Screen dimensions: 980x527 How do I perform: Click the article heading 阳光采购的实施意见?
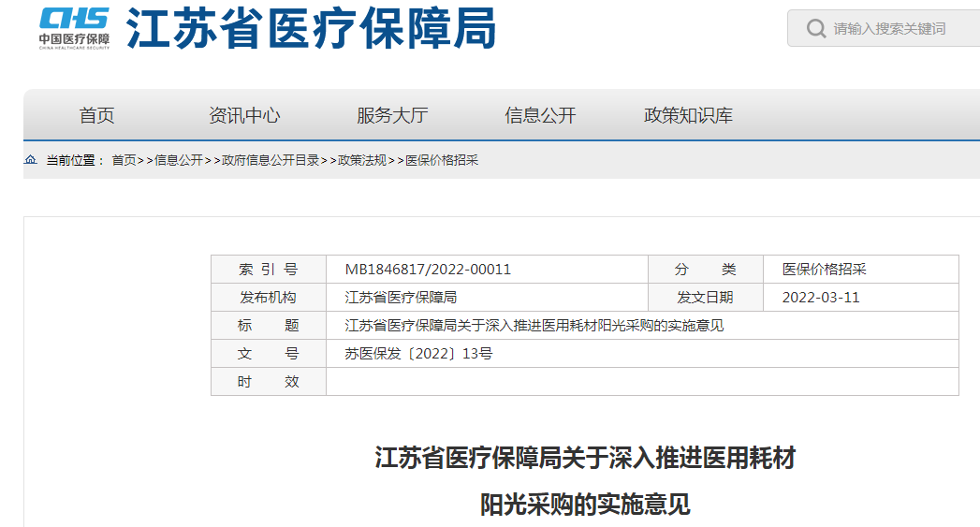[585, 505]
